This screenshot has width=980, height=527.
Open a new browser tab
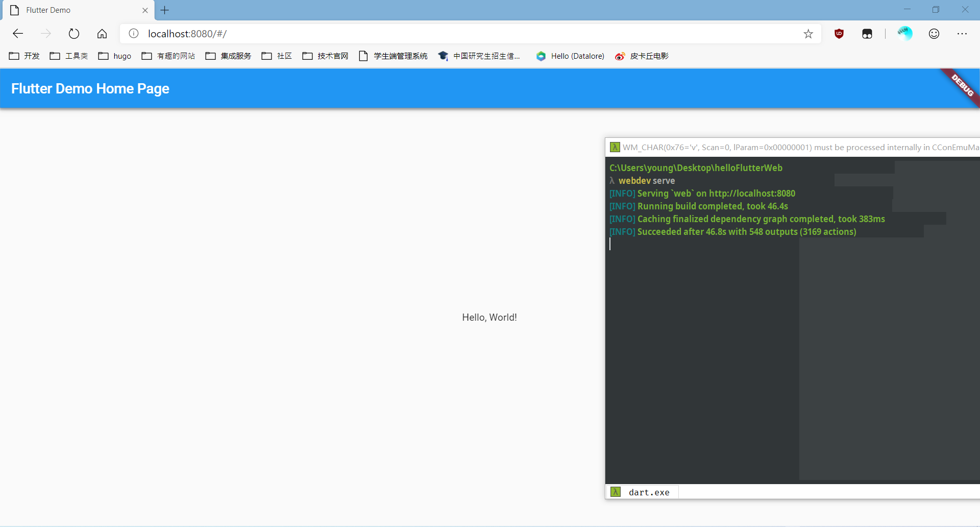click(164, 10)
